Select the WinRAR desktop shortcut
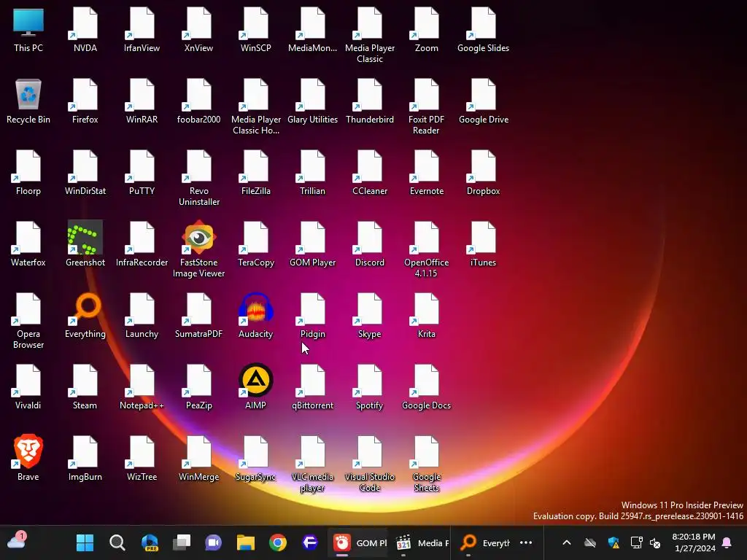Screen dimensions: 747x560 point(142,101)
